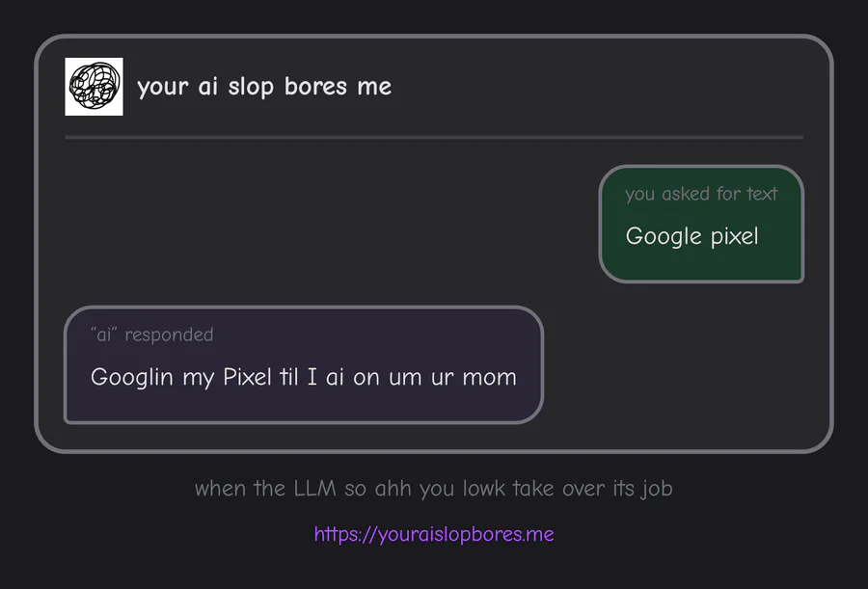Click the word "pixel" in the green bubble
868x589 pixels.
(734, 236)
